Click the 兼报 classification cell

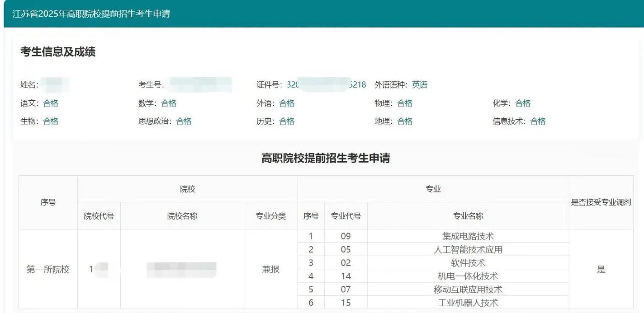point(271,269)
